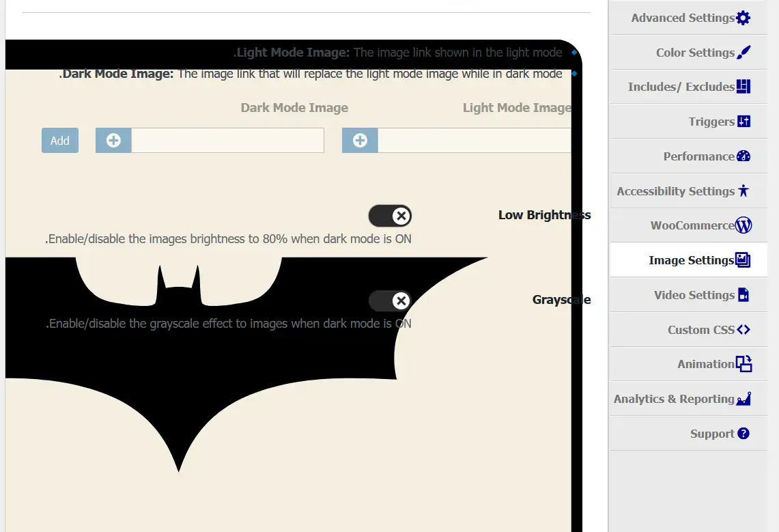This screenshot has width=779, height=532.
Task: Switch to Includes/ Excludes tab
Action: [x=689, y=87]
